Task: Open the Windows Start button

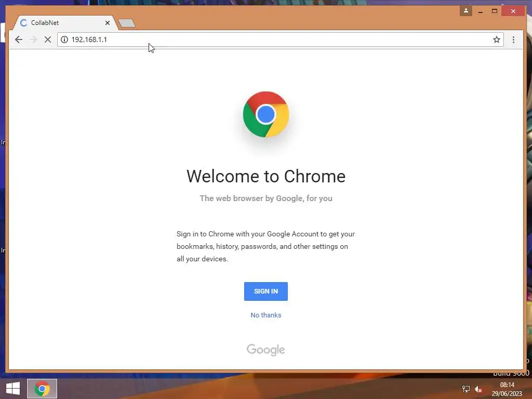Action: [13, 389]
